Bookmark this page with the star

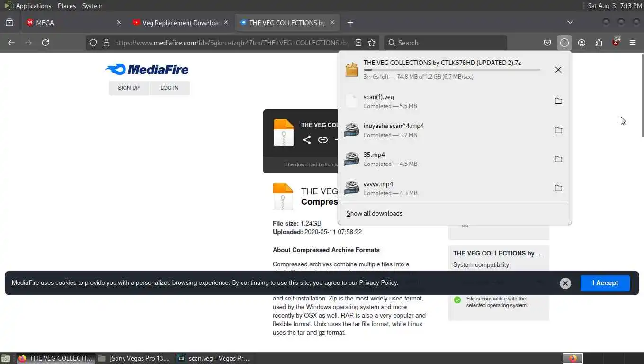pyautogui.click(x=372, y=43)
